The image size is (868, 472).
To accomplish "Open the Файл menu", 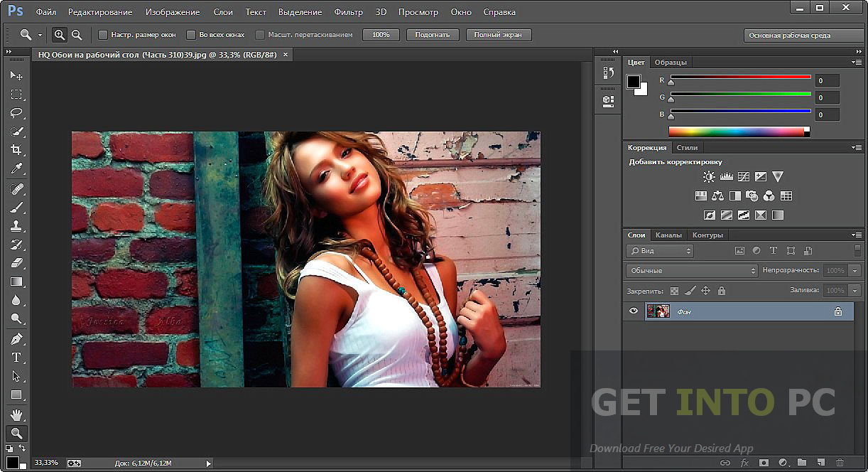I will pyautogui.click(x=46, y=12).
